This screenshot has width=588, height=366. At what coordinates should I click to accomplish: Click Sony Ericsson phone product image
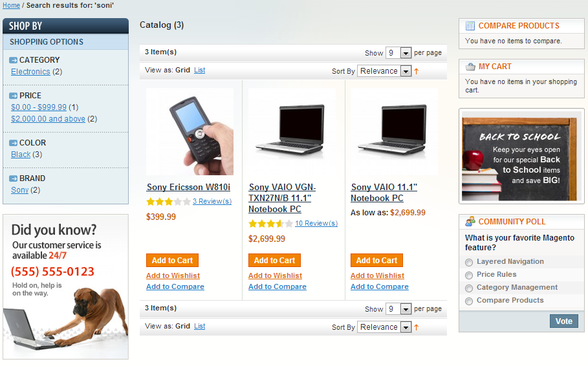[190, 132]
